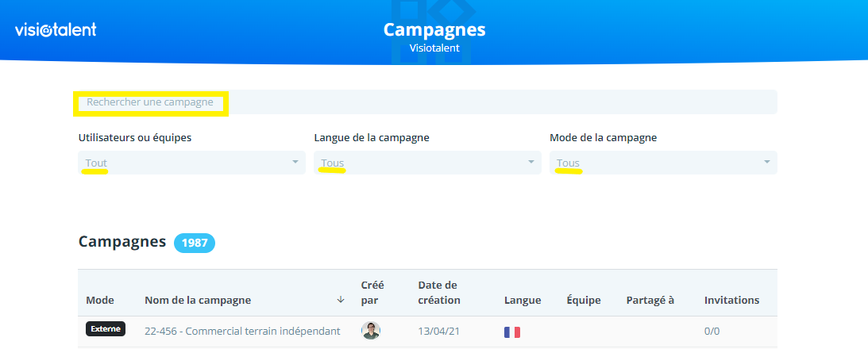Sort by the Mode column header
This screenshot has width=868, height=349.
pyautogui.click(x=100, y=301)
